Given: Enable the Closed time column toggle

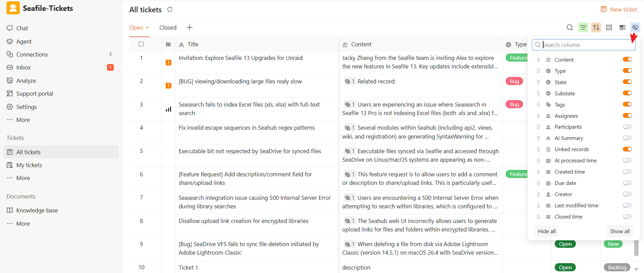Looking at the screenshot, I should tap(627, 216).
